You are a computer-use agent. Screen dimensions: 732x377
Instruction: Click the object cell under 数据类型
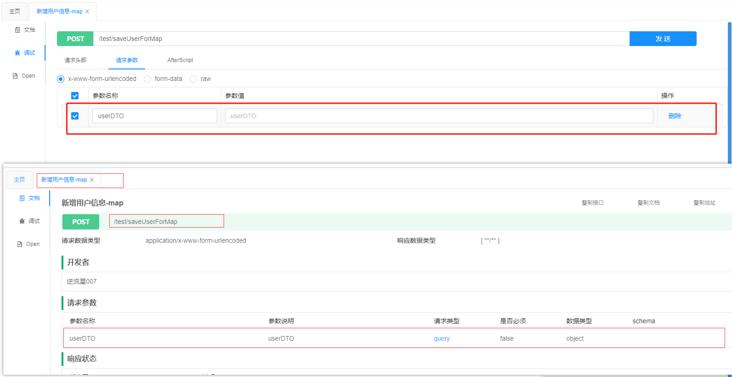point(575,339)
